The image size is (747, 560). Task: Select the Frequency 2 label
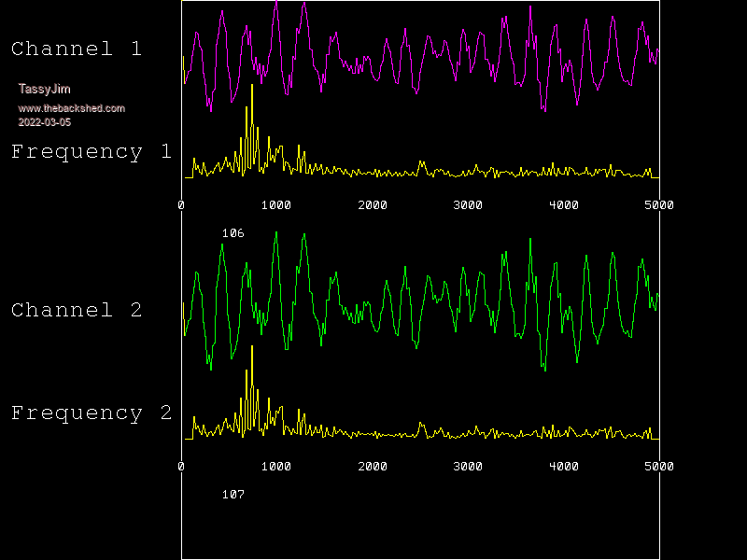pyautogui.click(x=92, y=413)
